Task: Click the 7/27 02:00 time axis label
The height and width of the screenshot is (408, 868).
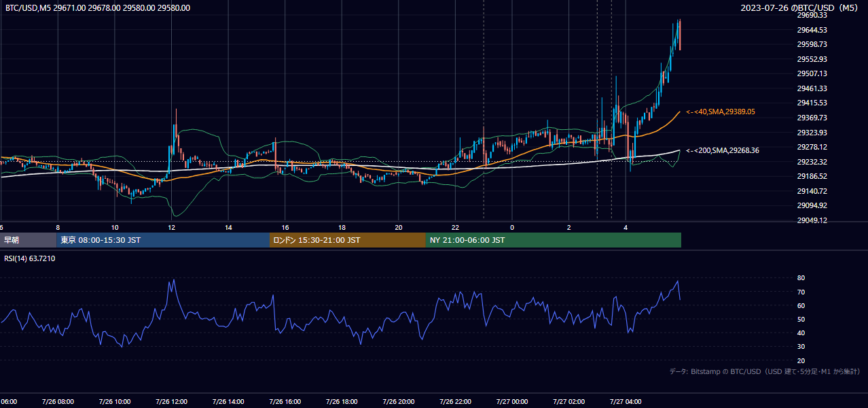Action: tap(568, 401)
